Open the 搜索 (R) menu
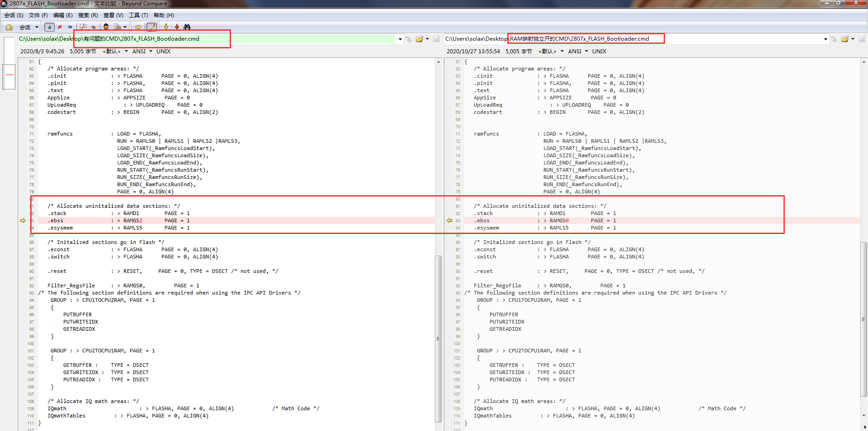The image size is (868, 431). point(88,15)
